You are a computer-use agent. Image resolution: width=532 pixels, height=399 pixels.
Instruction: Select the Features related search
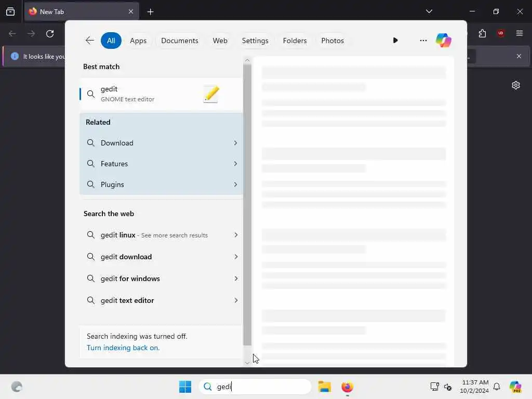click(161, 164)
